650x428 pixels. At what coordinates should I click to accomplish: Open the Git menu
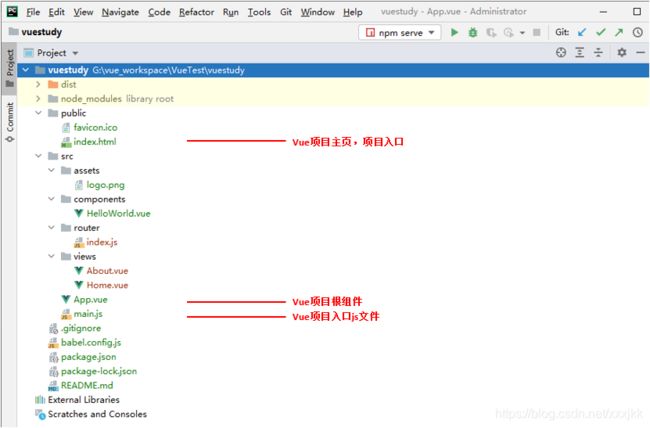click(x=286, y=12)
